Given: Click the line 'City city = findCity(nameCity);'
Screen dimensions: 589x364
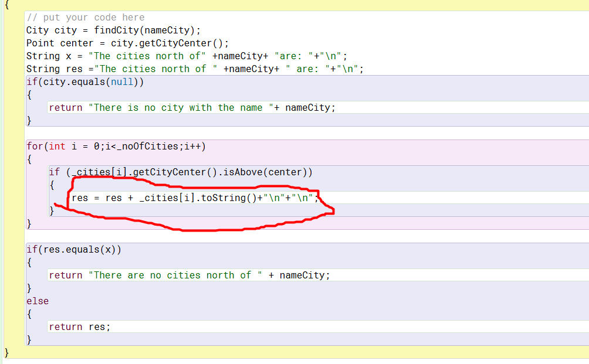Looking at the screenshot, I should [113, 30].
